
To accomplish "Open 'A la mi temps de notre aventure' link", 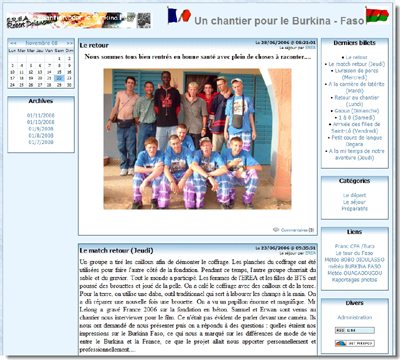I will click(x=356, y=154).
